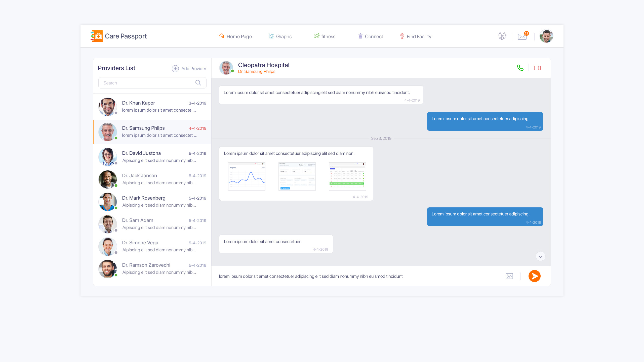Select Dr. Ramson Zarovechi conversation
Image resolution: width=644 pixels, height=362 pixels.
point(152,269)
